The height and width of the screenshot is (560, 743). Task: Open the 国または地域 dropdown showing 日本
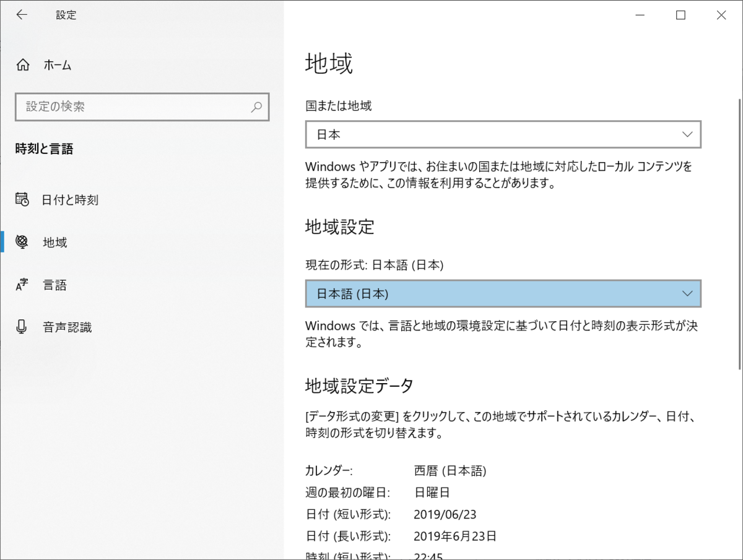(503, 134)
